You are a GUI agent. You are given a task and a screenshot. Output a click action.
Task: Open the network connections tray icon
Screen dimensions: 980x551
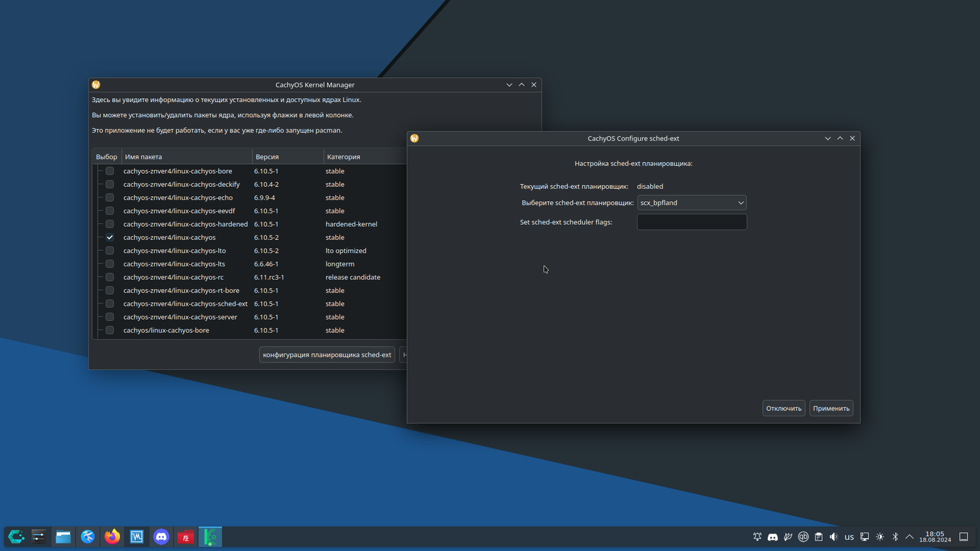point(864,537)
